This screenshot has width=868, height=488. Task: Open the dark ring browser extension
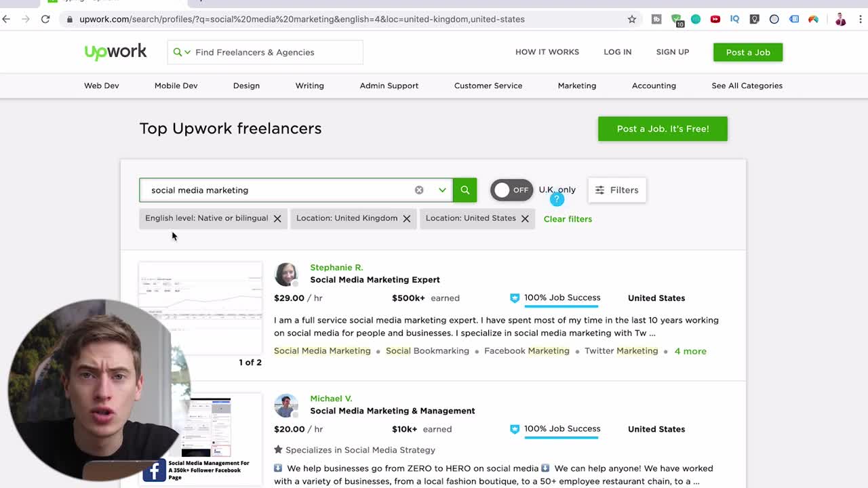774,19
